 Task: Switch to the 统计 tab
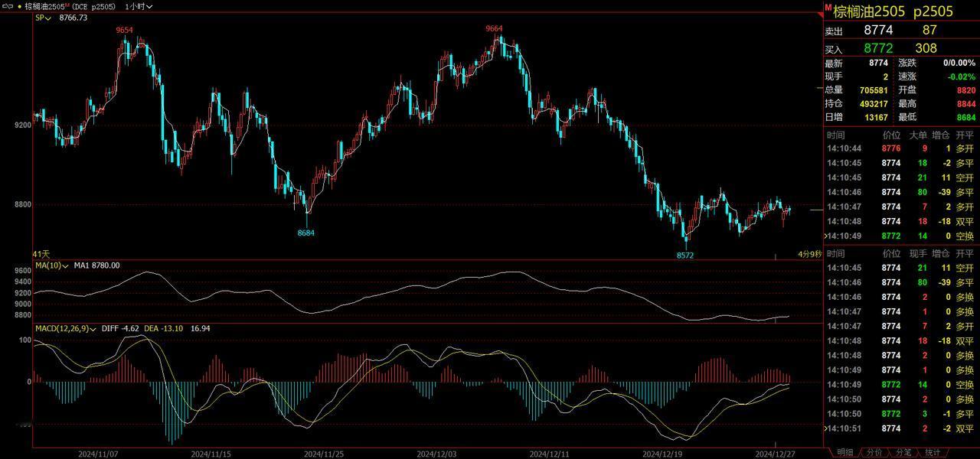(933, 453)
